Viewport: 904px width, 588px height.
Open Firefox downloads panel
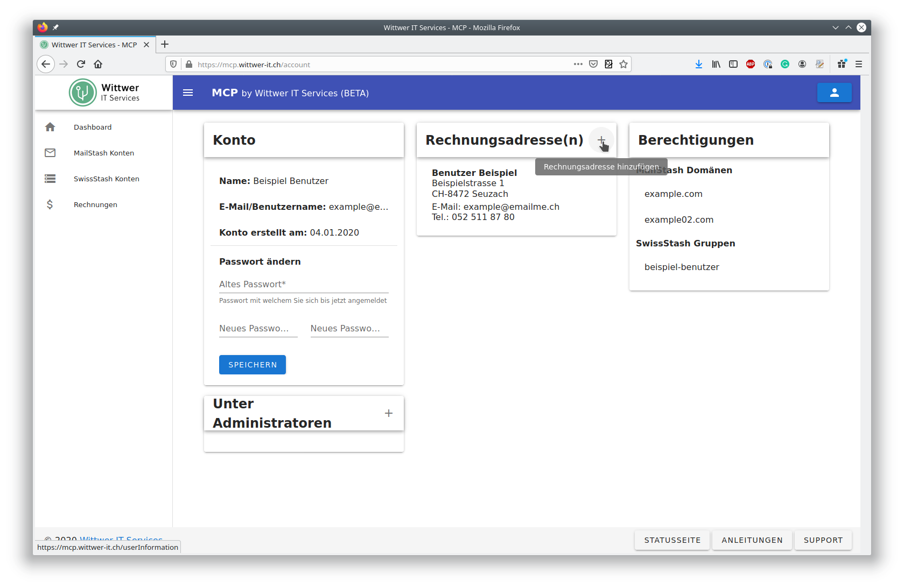pyautogui.click(x=699, y=64)
